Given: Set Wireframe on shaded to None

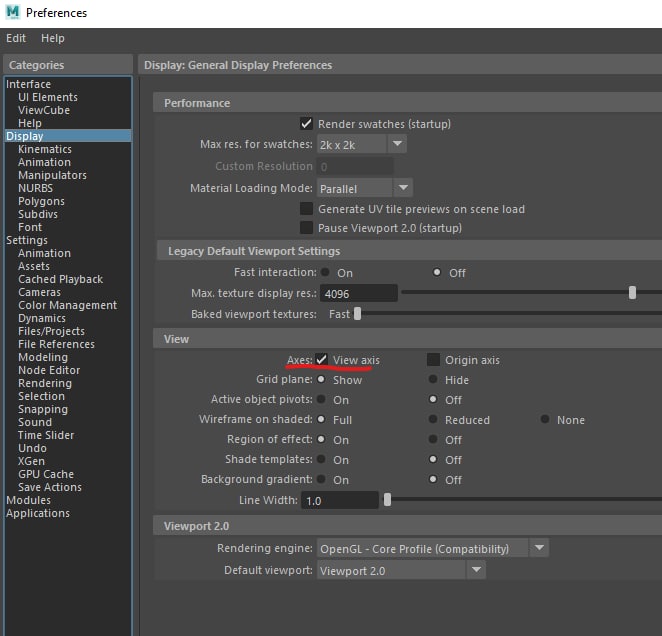Looking at the screenshot, I should click(545, 419).
